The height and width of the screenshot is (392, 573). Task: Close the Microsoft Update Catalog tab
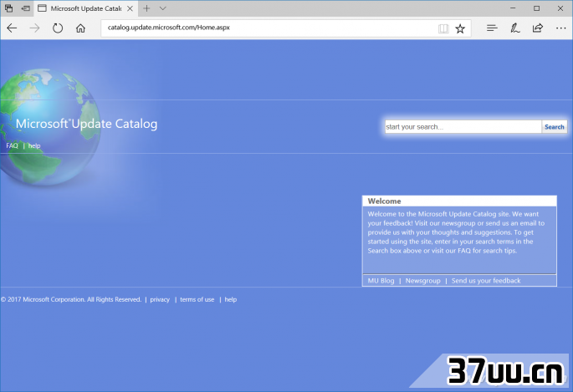(130, 8)
